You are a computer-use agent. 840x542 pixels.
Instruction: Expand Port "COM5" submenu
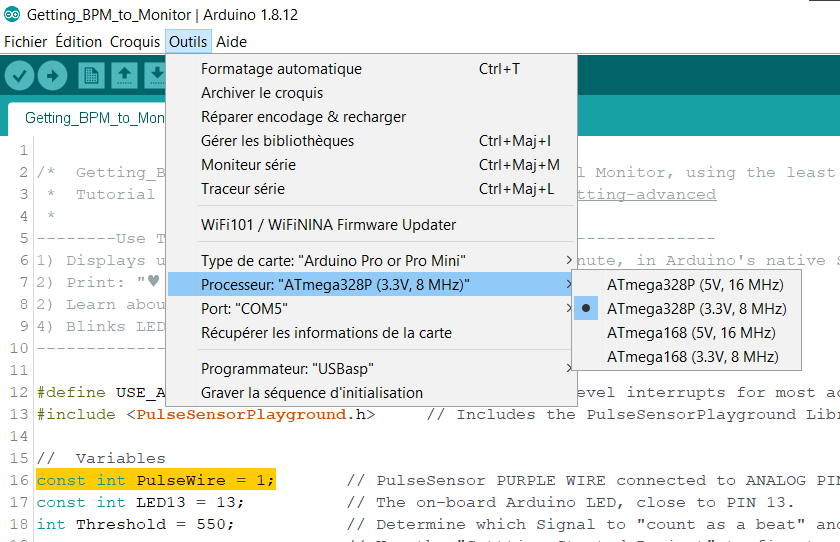(x=372, y=309)
